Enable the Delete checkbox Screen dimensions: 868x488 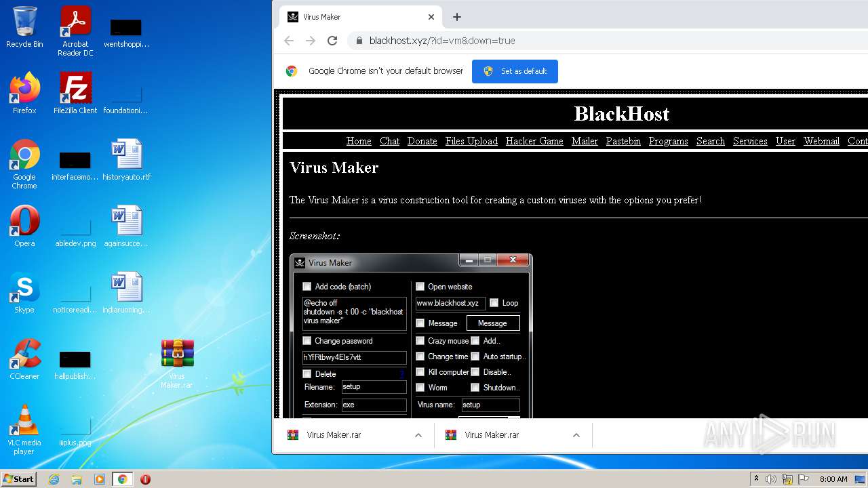point(307,374)
